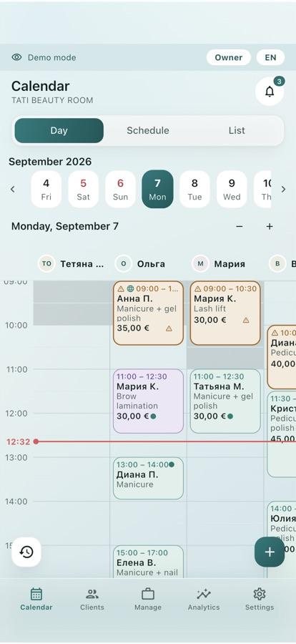
Task: Open Settings gear in bottom navigation
Action: 260,599
